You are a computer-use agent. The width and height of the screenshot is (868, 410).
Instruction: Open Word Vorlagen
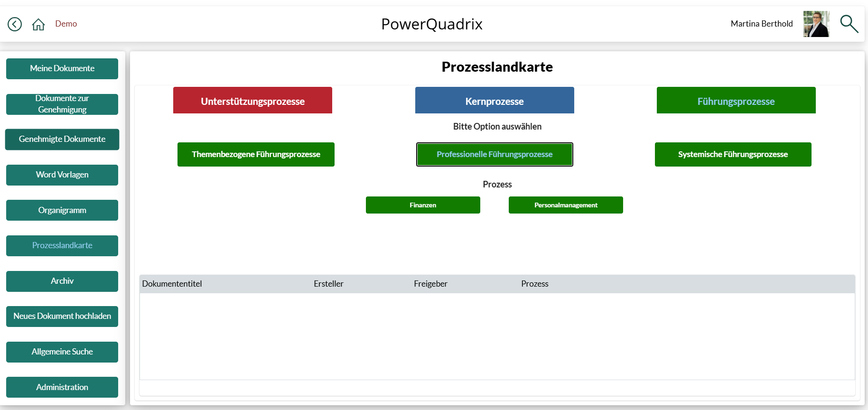62,175
